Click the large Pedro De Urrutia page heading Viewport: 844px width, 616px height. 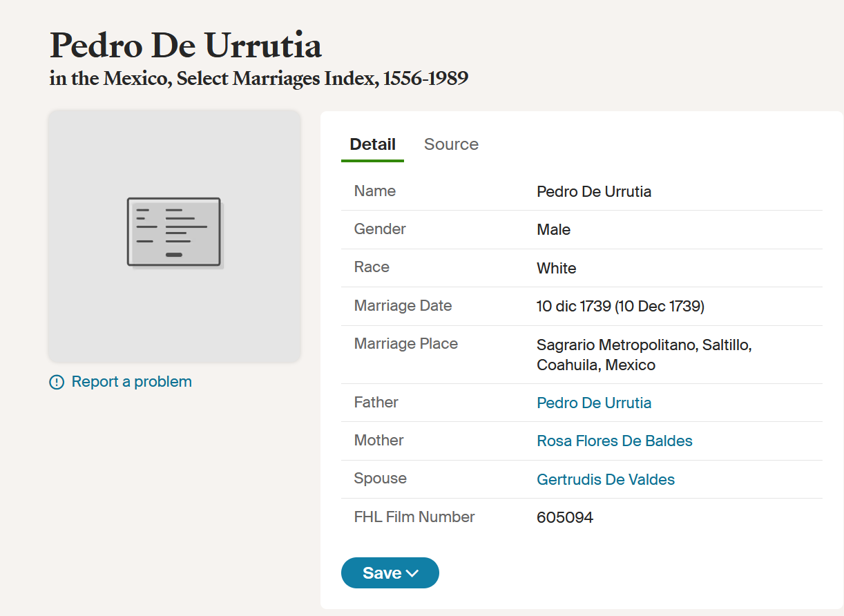click(186, 46)
